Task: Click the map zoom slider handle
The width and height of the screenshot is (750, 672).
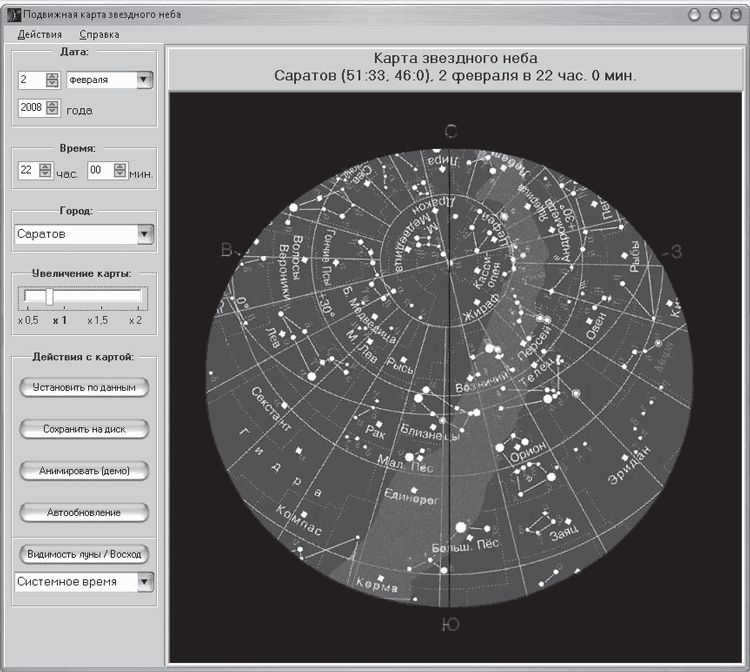Action: (49, 296)
